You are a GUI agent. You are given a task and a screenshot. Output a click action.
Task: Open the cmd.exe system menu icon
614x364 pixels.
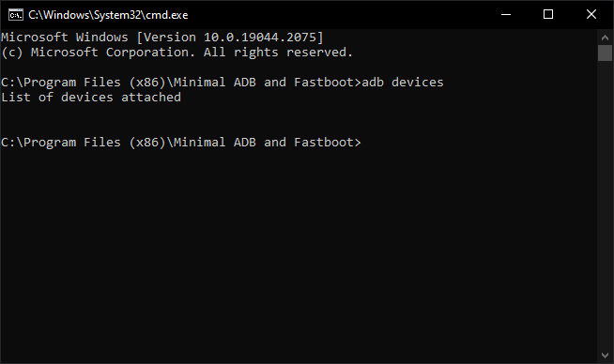point(16,15)
